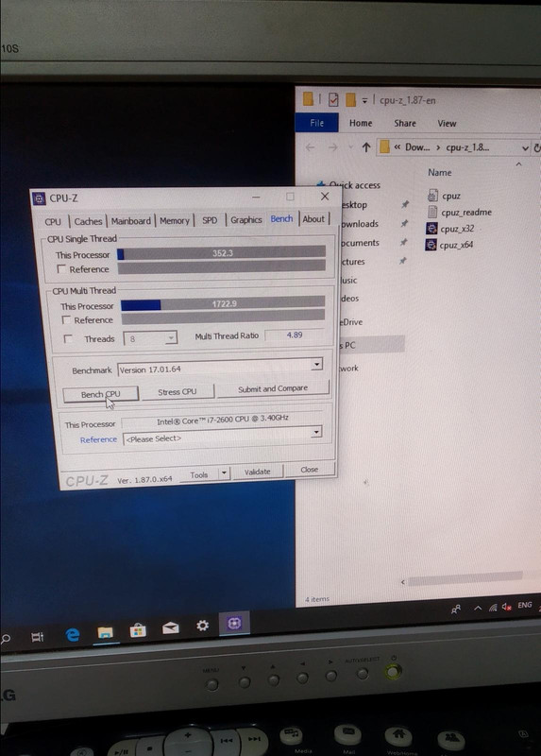Click the CPU-Z taskbar icon
This screenshot has width=541, height=756.
point(234,624)
